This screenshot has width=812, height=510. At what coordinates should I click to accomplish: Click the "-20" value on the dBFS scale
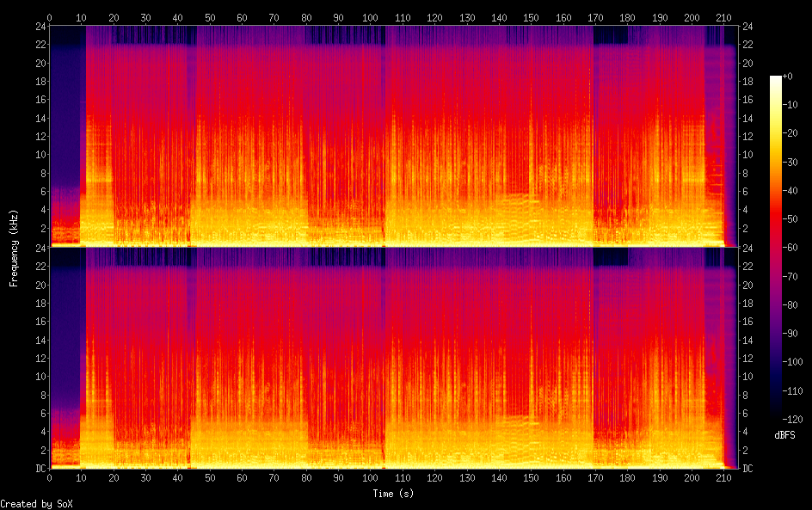(790, 133)
